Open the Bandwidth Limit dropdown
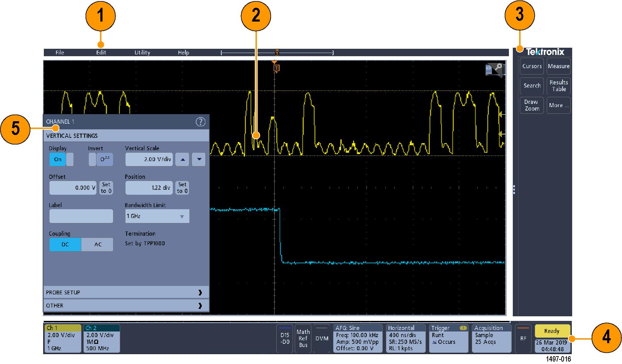Viewport: 622px width, 364px height. pos(157,216)
